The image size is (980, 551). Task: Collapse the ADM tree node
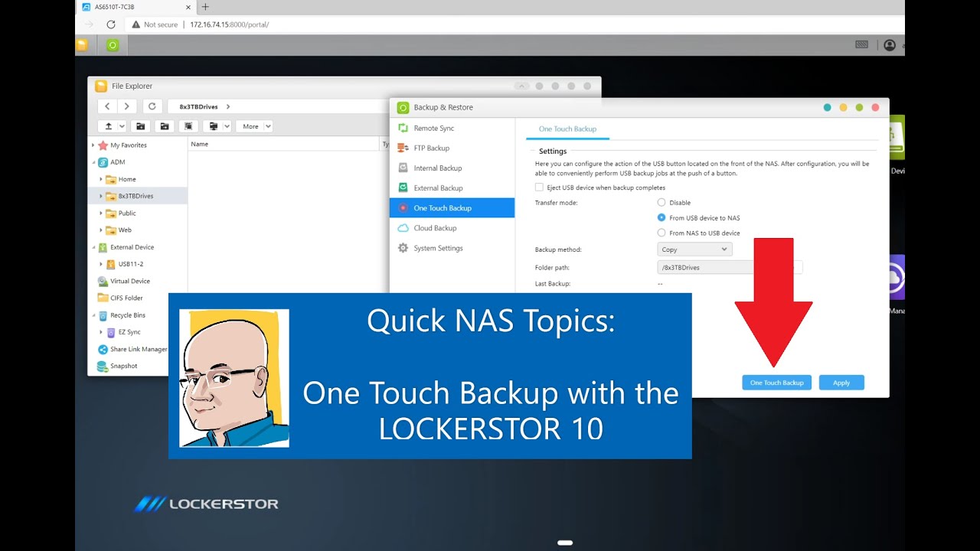point(93,162)
